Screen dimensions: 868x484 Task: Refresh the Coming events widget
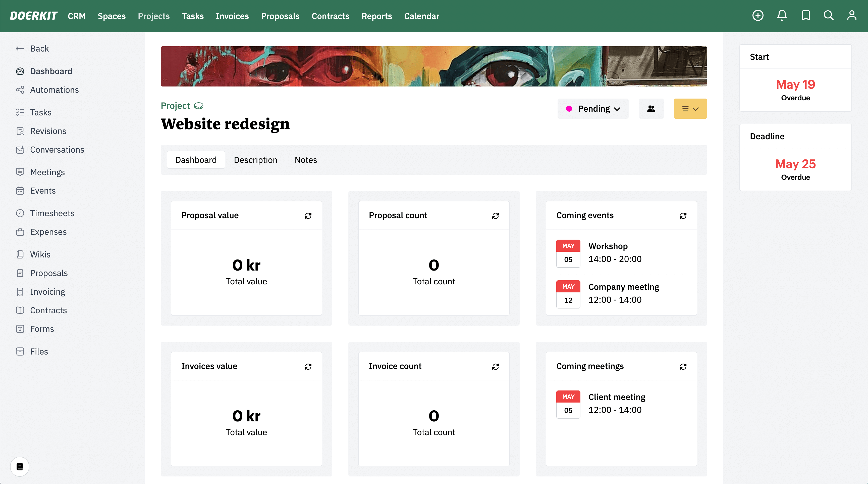(683, 215)
